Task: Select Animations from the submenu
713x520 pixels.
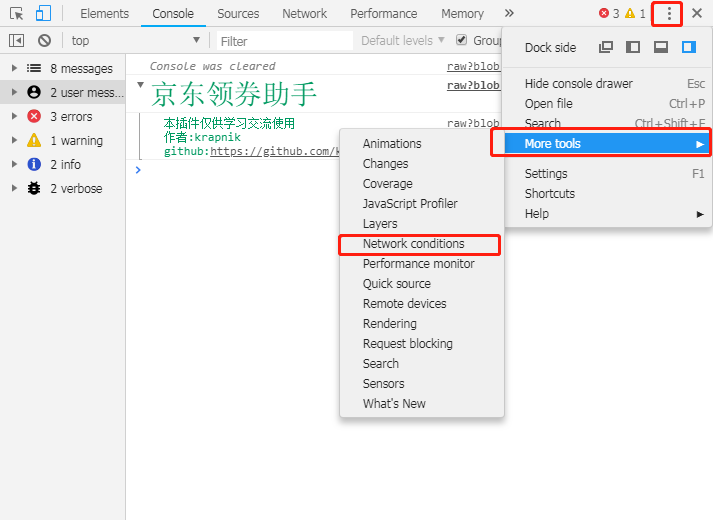Action: (x=422, y=144)
